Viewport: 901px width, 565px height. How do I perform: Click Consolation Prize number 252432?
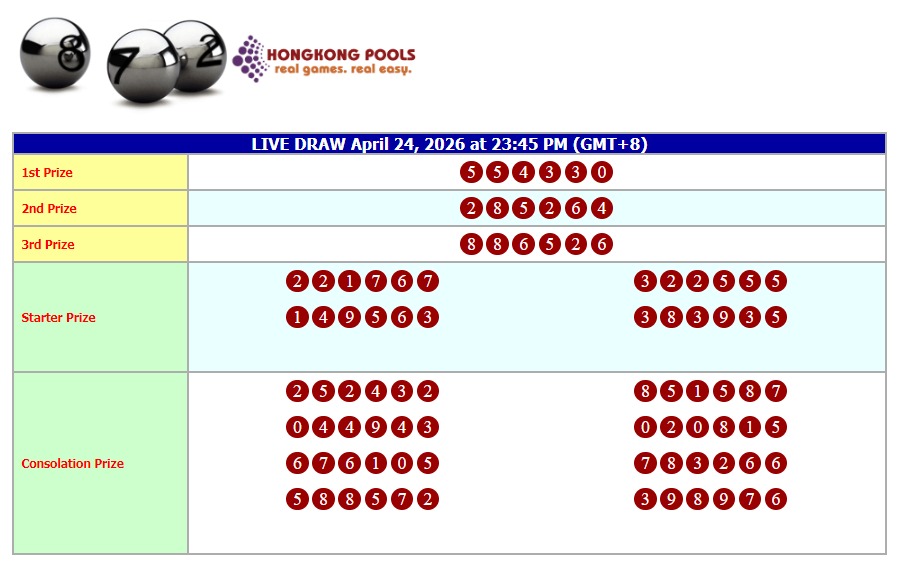coord(363,391)
